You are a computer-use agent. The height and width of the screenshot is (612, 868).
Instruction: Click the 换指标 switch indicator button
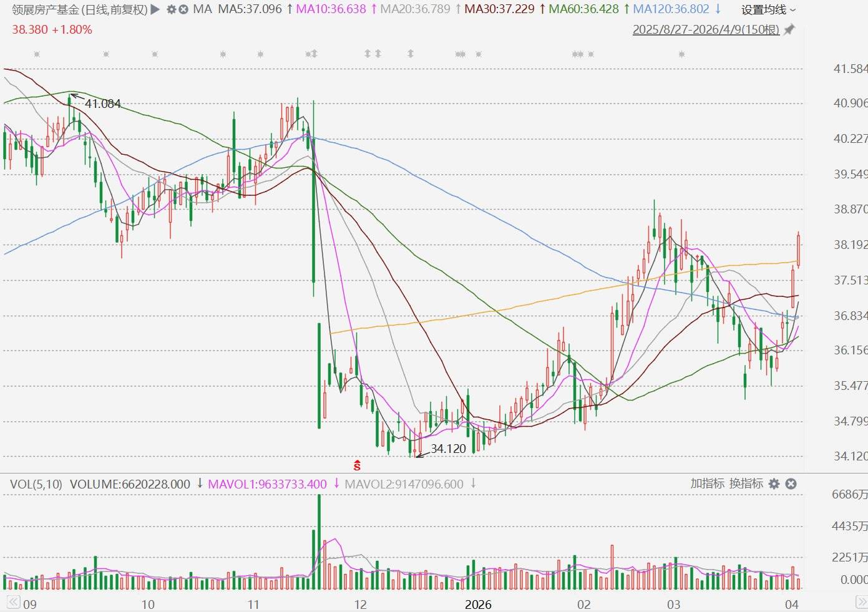pos(746,483)
